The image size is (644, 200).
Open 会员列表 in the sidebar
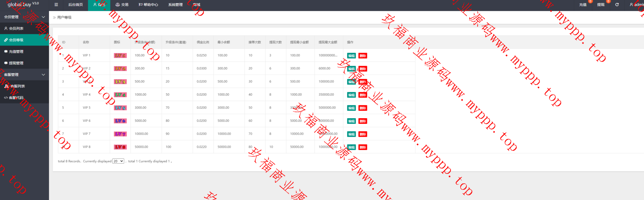tap(25, 28)
